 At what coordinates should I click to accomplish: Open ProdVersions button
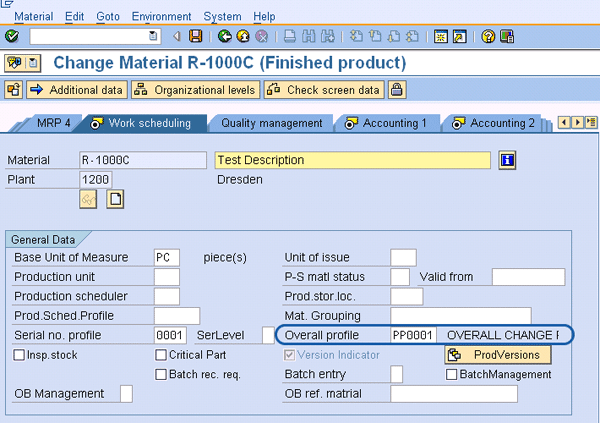pos(497,355)
